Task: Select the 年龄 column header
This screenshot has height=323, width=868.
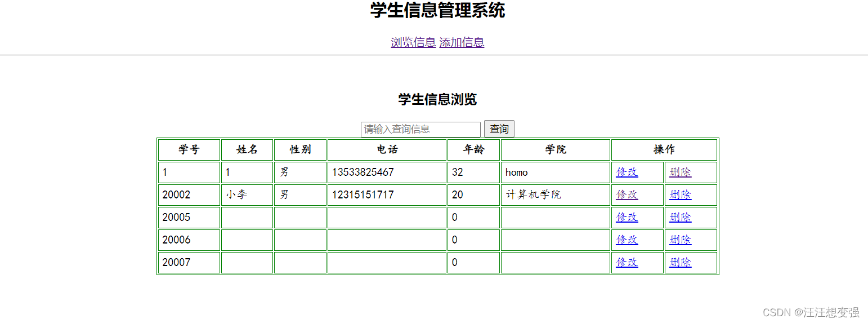Action: pos(473,149)
